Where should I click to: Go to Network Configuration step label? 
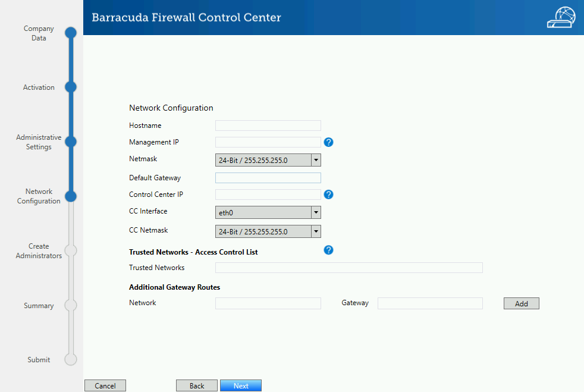[39, 196]
